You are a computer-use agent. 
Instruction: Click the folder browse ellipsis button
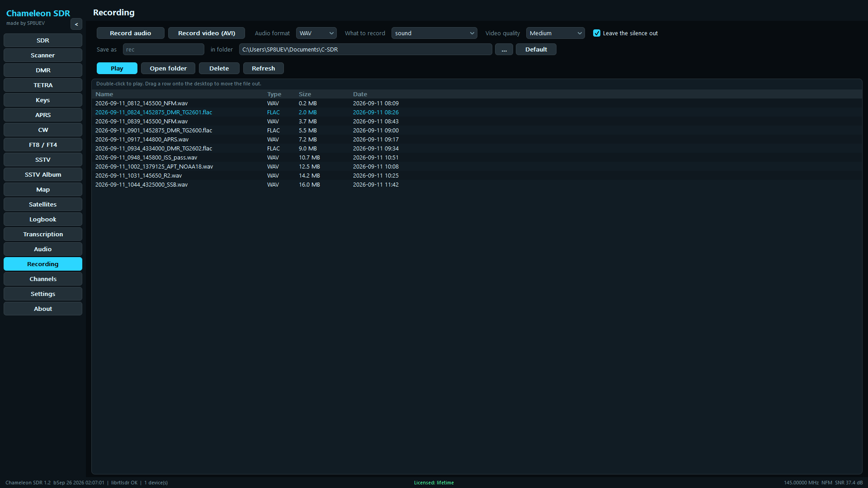[x=504, y=50]
